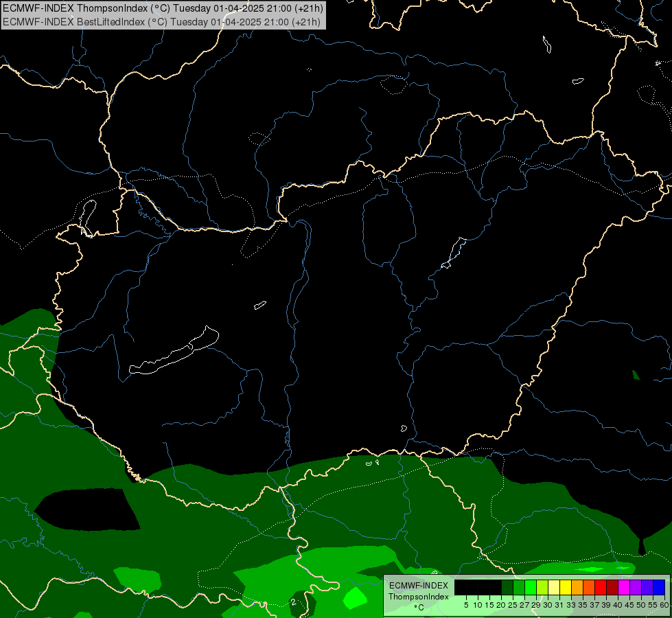
Task: Select the orange 33–35 legend swatch
Action: pos(577,587)
